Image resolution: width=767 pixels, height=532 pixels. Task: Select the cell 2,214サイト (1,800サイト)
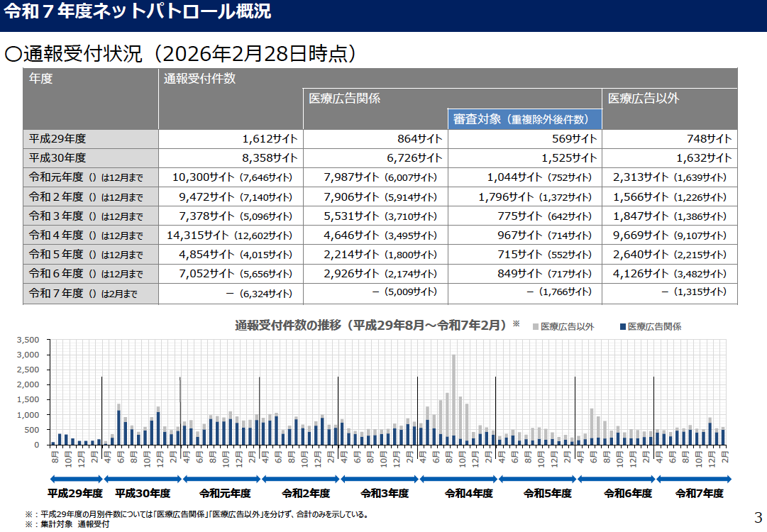coord(375,254)
